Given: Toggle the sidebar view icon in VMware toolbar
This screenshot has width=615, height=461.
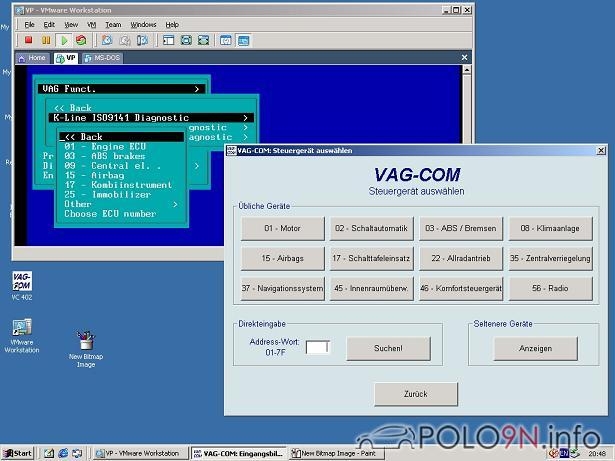Looking at the screenshot, I should coord(169,40).
